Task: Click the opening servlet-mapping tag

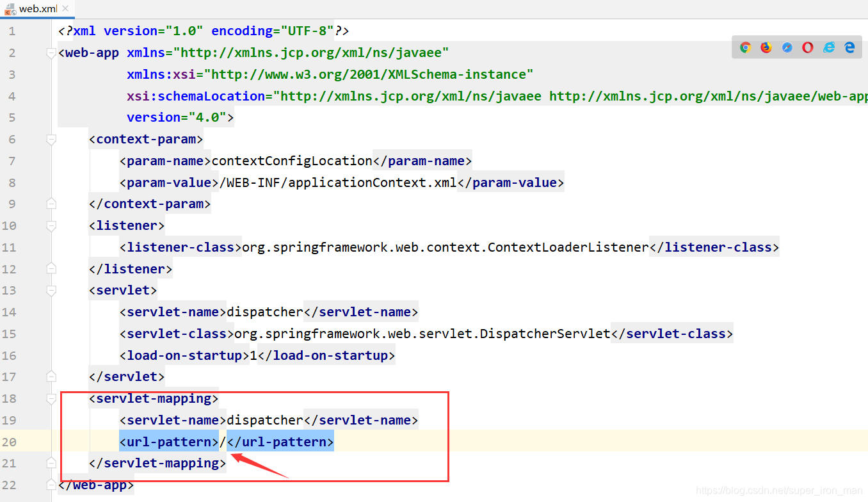Action: click(154, 398)
